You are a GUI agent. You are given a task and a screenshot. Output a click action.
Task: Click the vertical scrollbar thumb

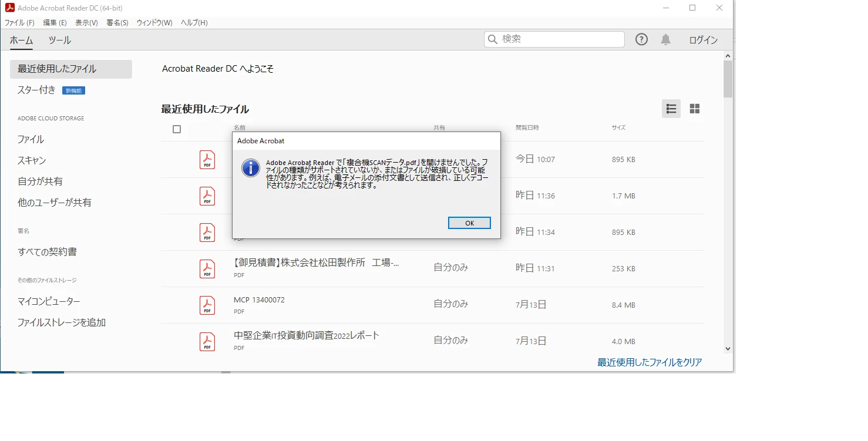pyautogui.click(x=728, y=79)
